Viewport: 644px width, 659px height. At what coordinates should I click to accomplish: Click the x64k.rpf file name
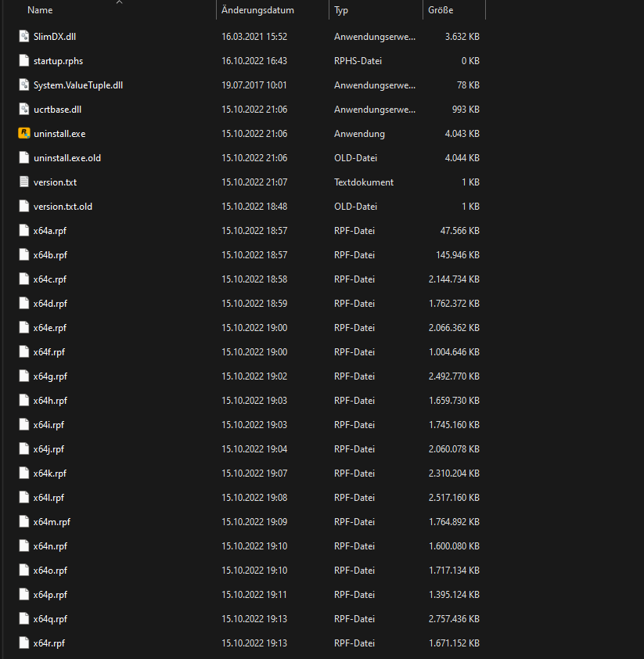pos(50,474)
